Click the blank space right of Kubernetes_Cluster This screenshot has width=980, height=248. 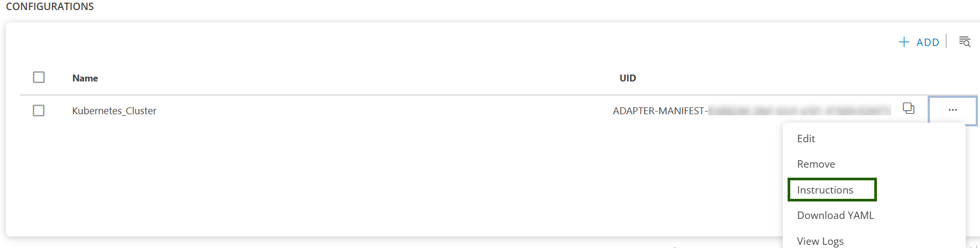(x=370, y=111)
